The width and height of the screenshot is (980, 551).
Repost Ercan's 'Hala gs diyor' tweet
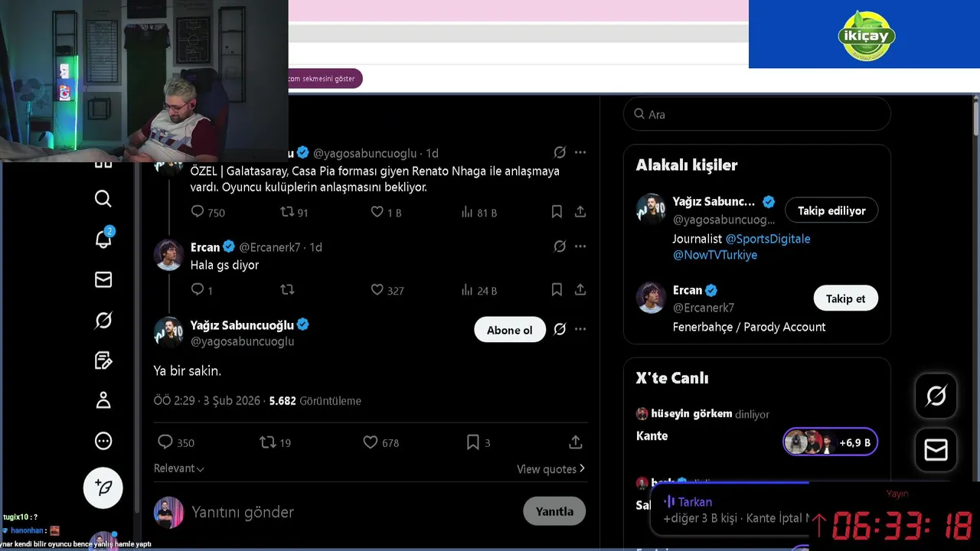[x=287, y=290]
